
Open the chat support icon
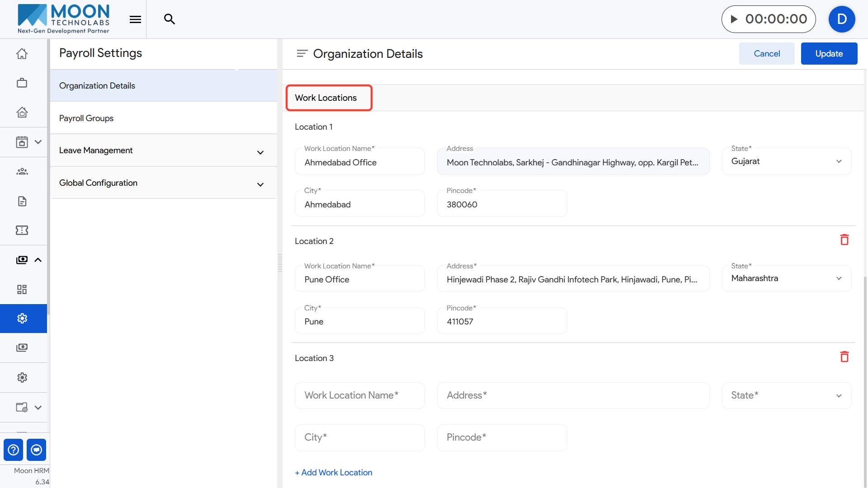[37, 450]
